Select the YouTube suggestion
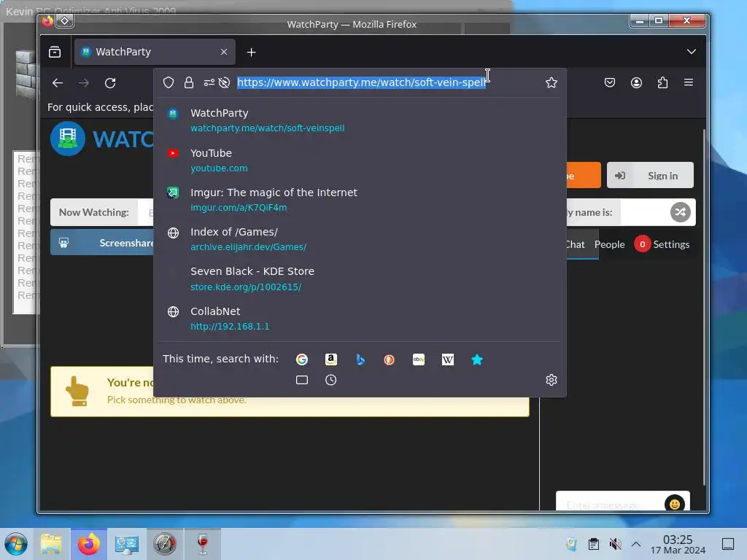This screenshot has height=560, width=747. click(360, 160)
